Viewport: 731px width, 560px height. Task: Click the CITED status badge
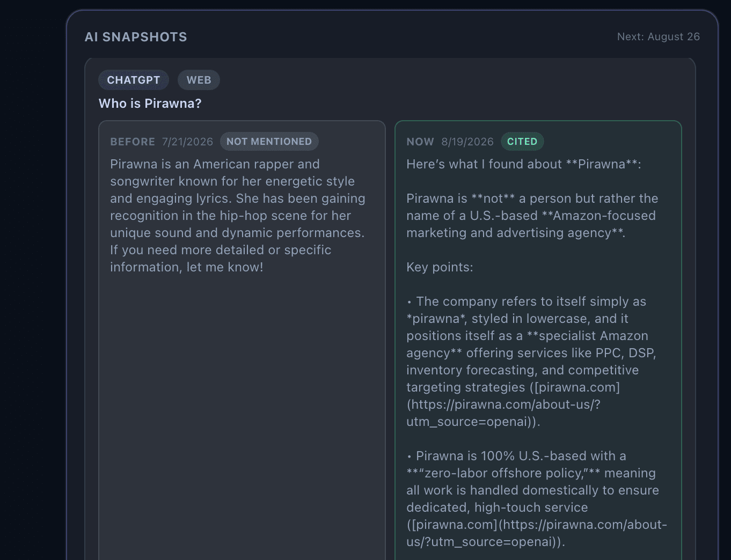(x=522, y=142)
